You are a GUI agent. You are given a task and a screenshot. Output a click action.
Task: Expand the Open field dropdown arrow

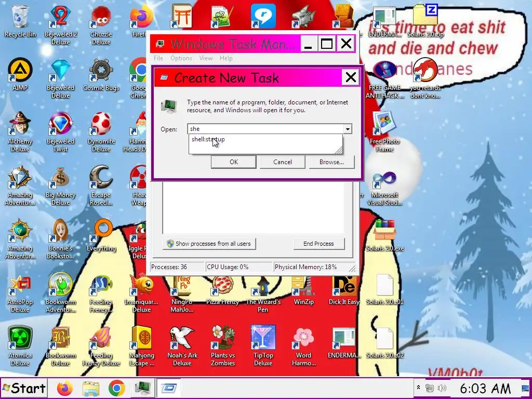pyautogui.click(x=348, y=129)
